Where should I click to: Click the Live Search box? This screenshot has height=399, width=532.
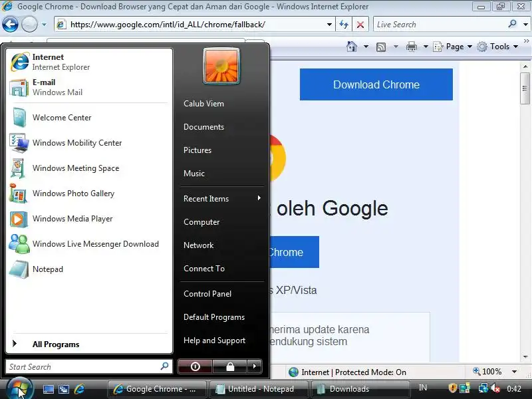tap(440, 25)
